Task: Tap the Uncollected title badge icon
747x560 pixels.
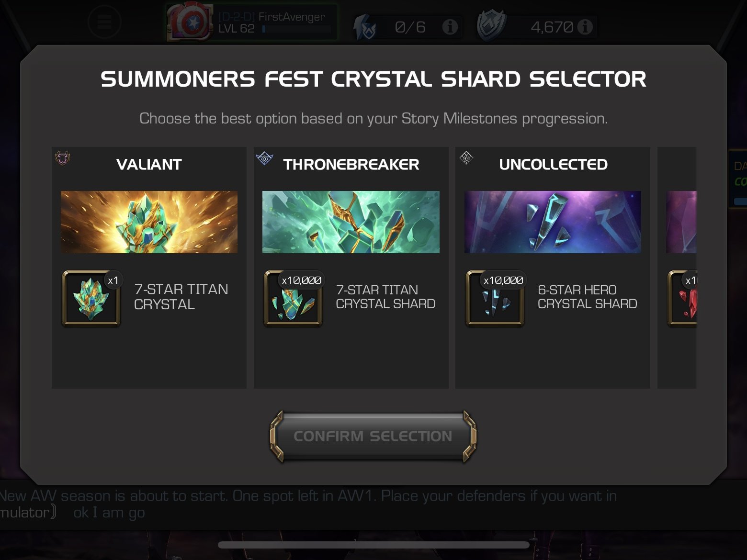Action: tap(466, 158)
